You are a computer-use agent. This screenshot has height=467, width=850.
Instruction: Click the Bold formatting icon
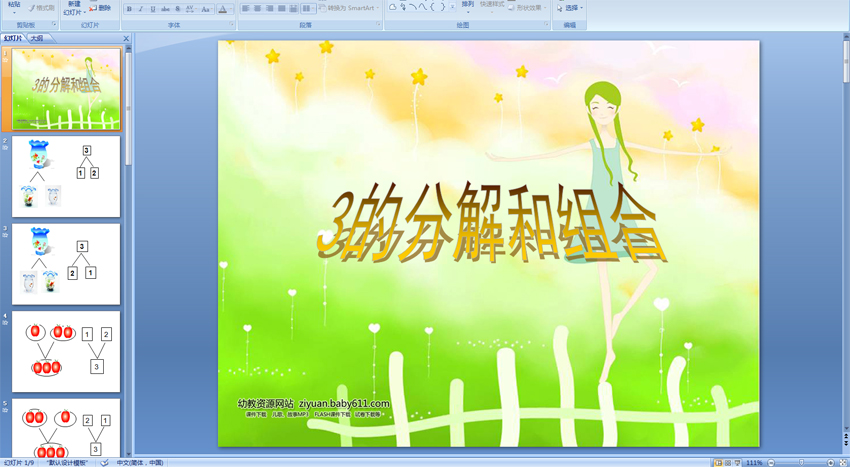(129, 9)
